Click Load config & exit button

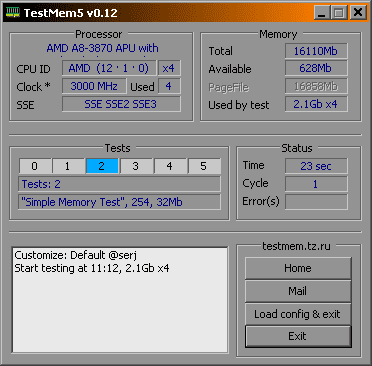coord(298,314)
